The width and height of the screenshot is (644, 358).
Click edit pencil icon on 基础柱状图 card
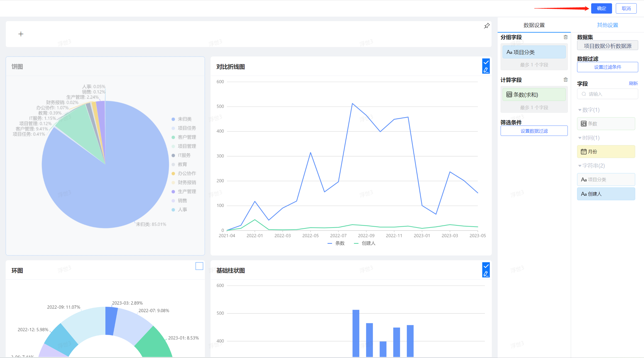(486, 274)
